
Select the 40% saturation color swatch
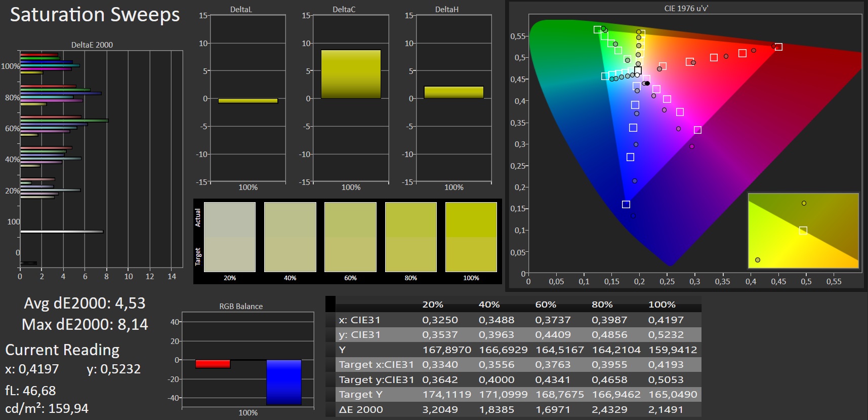click(290, 237)
